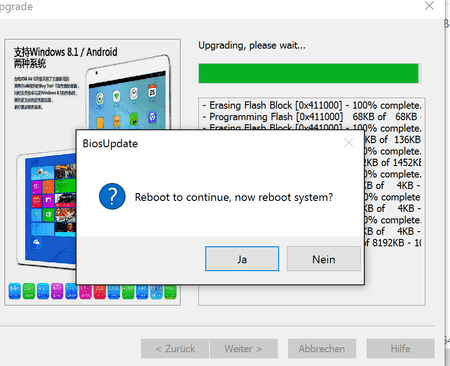This screenshot has width=450, height=366.
Task: Click the Abbrechen button
Action: [322, 349]
